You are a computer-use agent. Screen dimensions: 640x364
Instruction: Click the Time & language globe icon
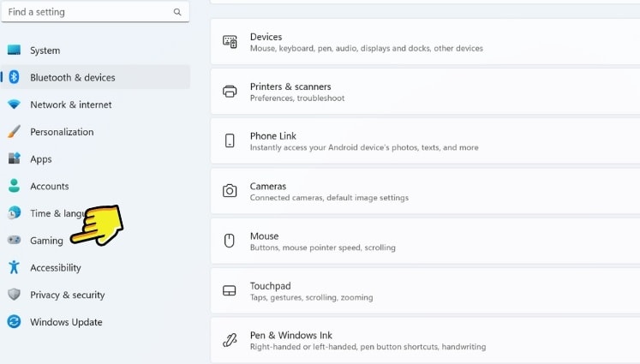coord(14,212)
